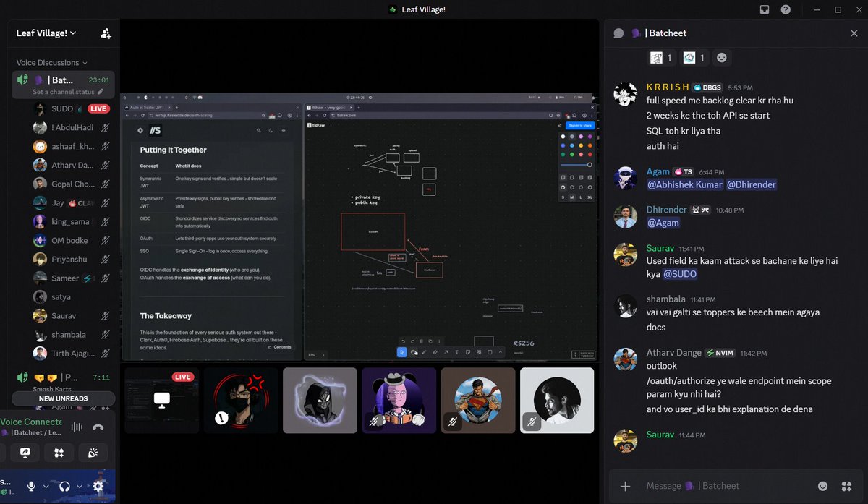Jump to NEW UNREADS
Viewport: 868px width, 504px height.
64,398
